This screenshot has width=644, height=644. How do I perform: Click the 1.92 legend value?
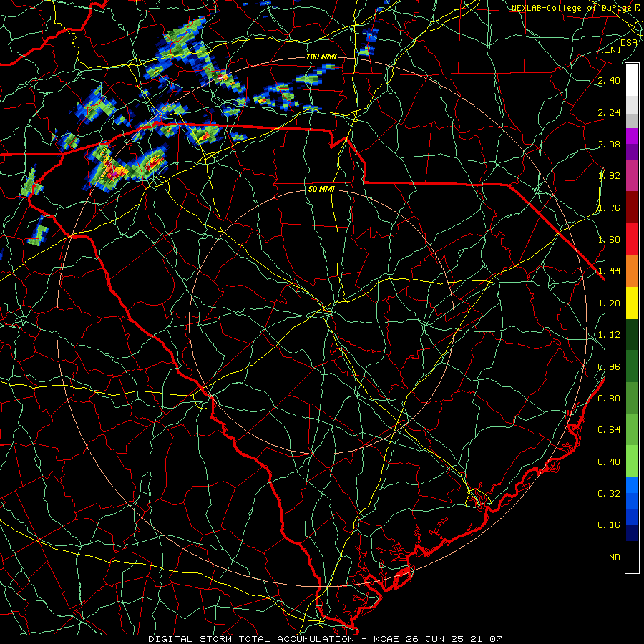click(609, 176)
